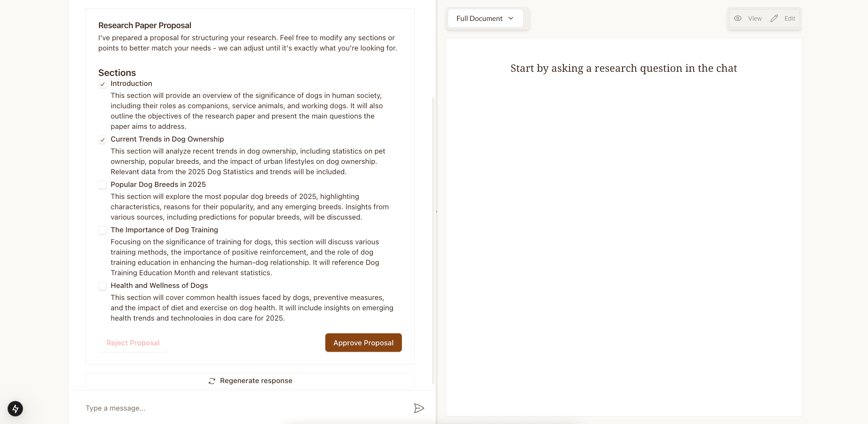Approve the research paper proposal
This screenshot has height=424, width=868.
(x=363, y=343)
